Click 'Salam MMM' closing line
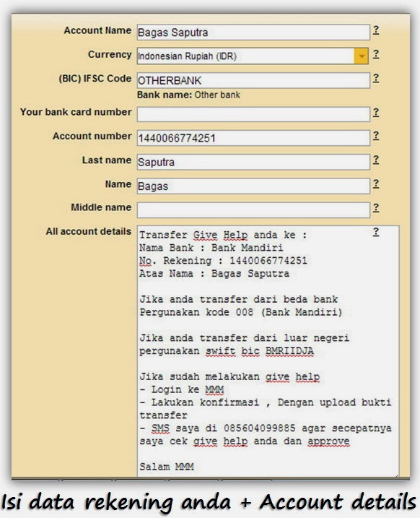Image resolution: width=420 pixels, height=518 pixels. (x=166, y=467)
